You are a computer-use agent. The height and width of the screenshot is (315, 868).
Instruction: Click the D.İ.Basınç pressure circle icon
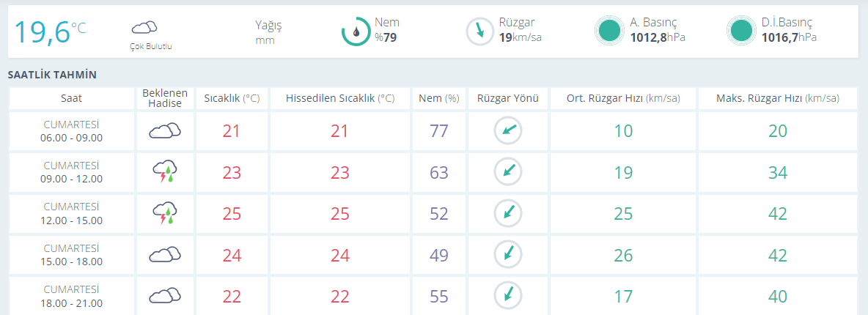coord(741,31)
